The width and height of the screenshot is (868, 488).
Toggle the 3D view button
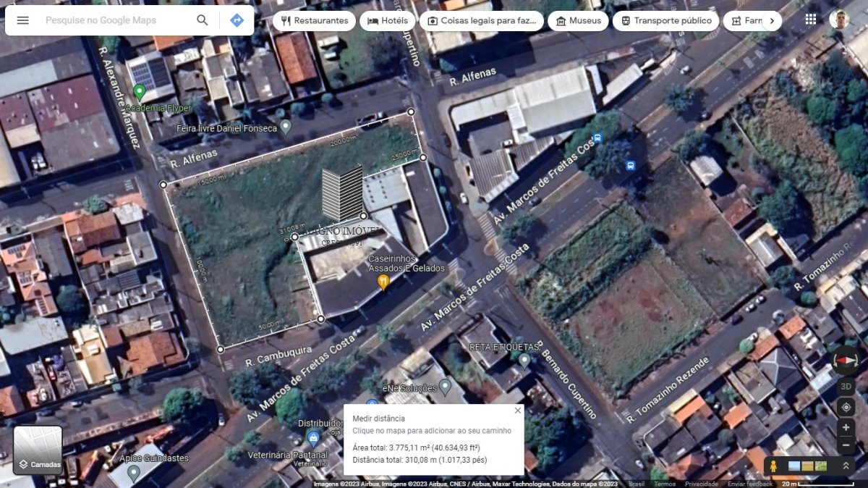(846, 387)
